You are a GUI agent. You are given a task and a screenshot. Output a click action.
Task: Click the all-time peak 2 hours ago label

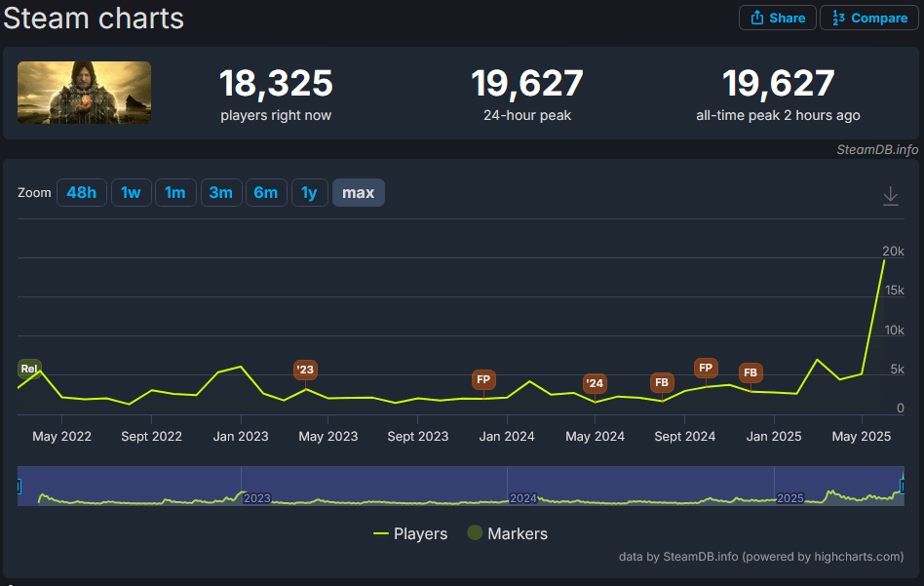coord(778,116)
